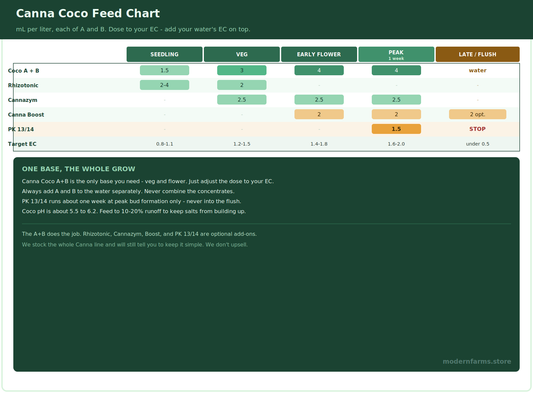Click the "2 opt." Canna Boost cell

478,114
